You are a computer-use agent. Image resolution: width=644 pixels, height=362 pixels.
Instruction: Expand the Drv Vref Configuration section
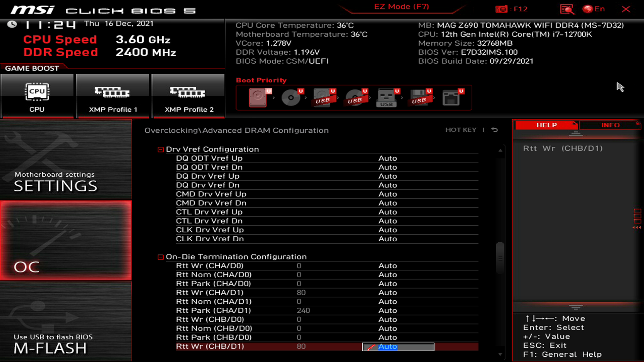tap(160, 149)
